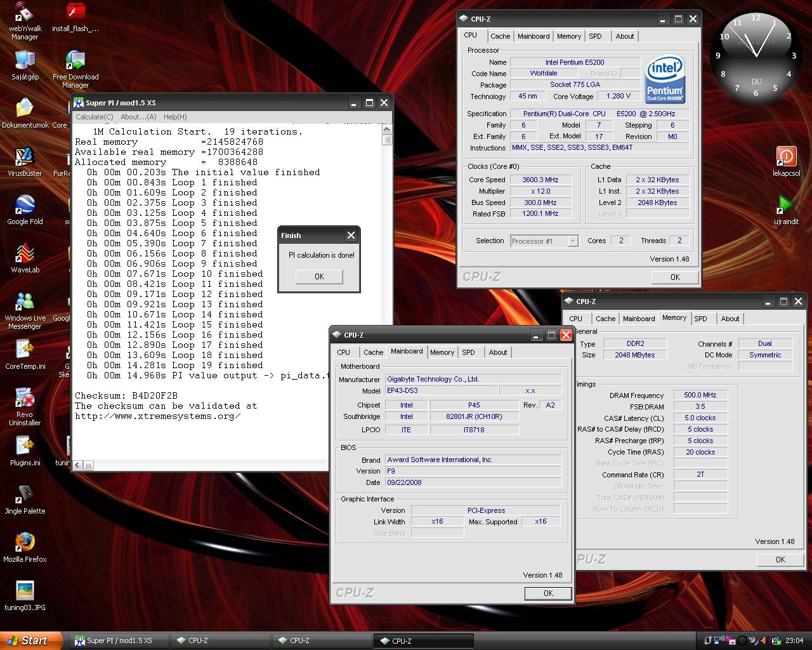Open Sajátgép desktop icon
812x650 pixels.
coord(25,65)
